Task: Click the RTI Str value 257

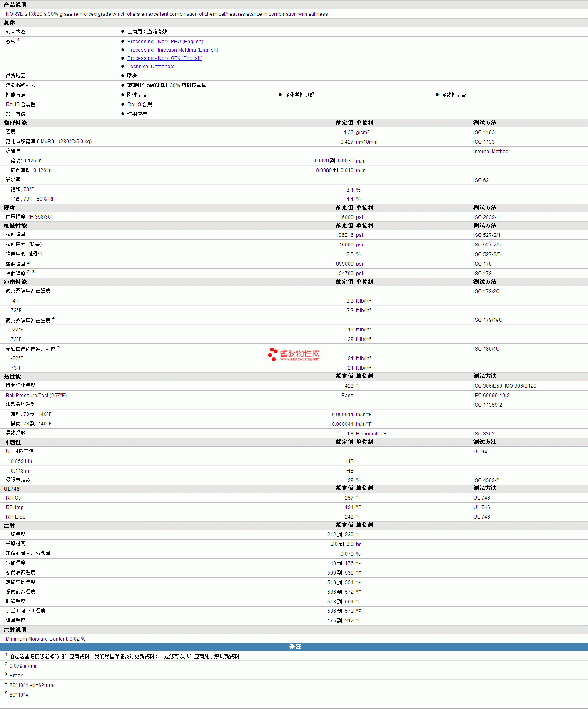Action: pos(349,498)
